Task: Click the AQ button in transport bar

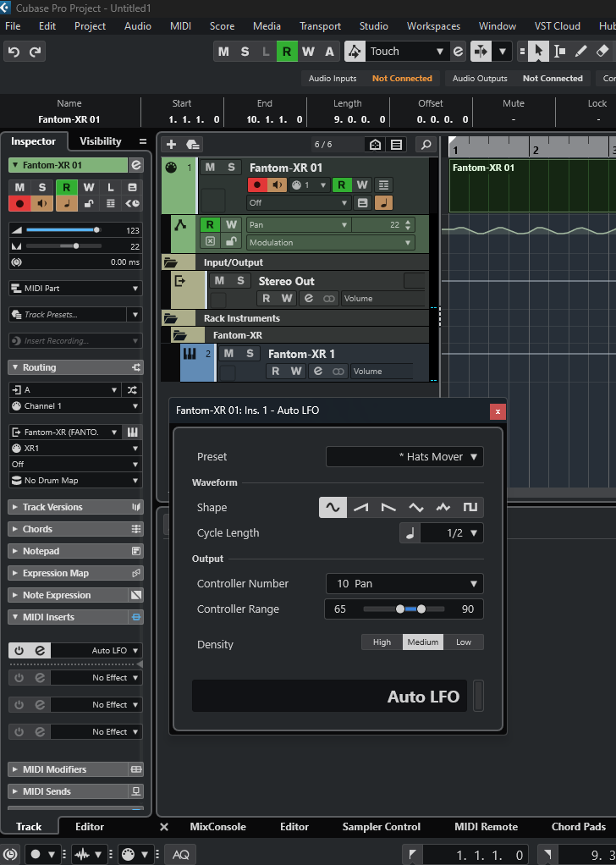Action: point(181,855)
